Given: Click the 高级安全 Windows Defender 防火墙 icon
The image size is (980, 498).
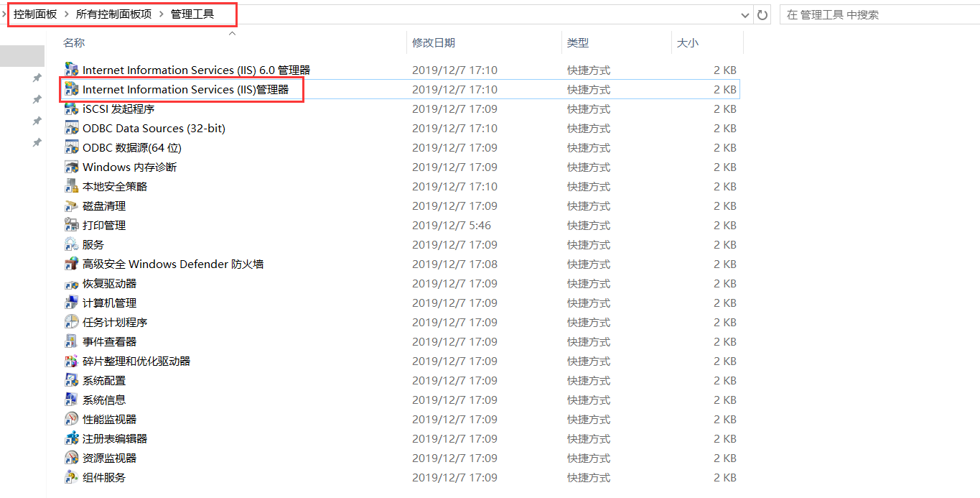Looking at the screenshot, I should coord(71,264).
